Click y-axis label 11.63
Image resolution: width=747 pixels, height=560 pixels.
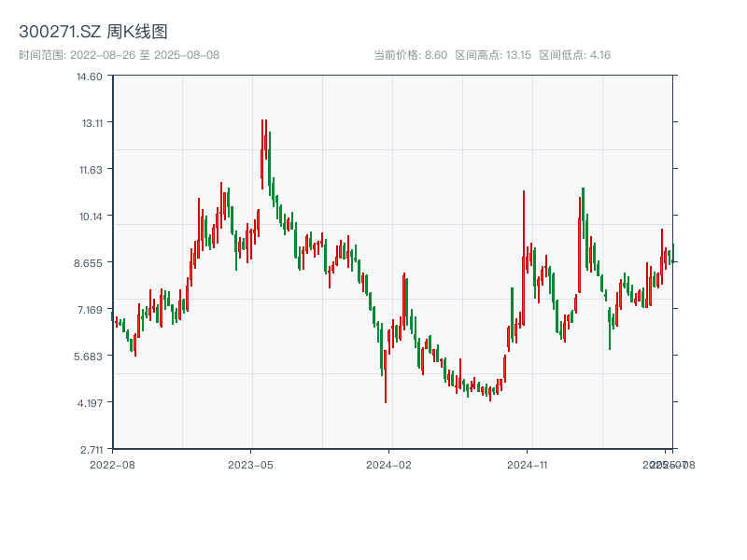point(91,170)
